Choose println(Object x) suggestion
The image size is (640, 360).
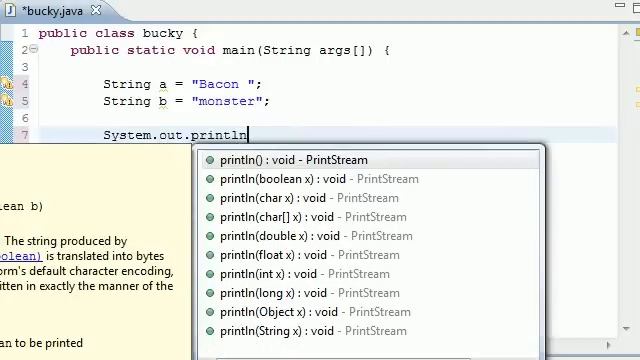tap(371, 312)
